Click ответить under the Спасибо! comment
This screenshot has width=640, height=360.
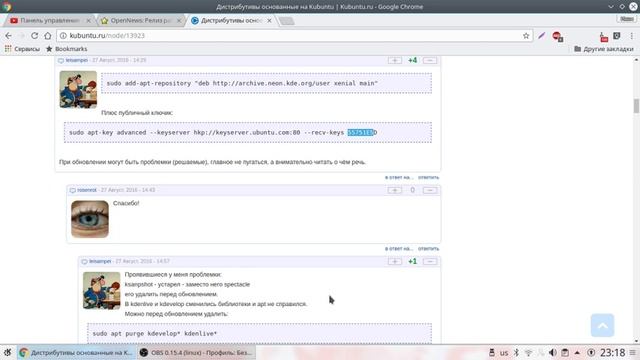click(x=428, y=249)
